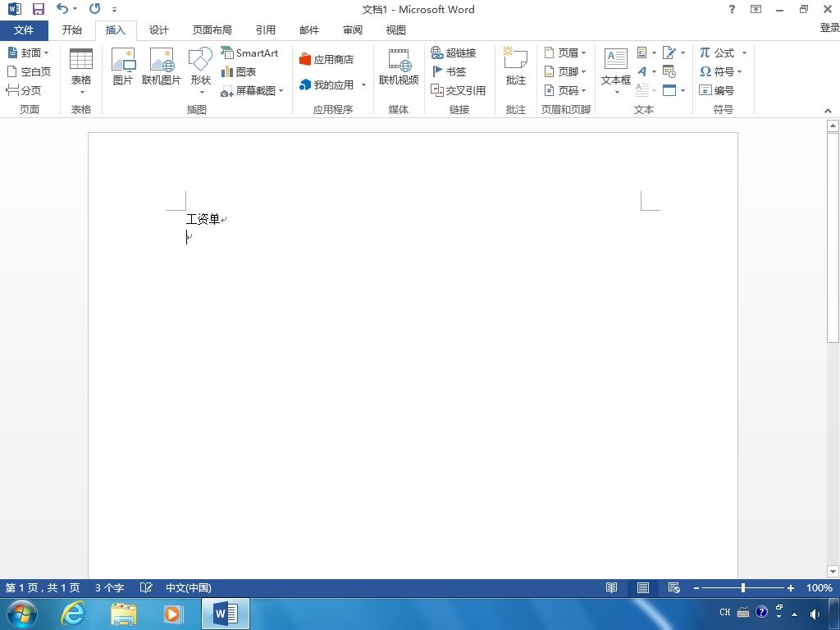Insert numbering with 编号
The width and height of the screenshot is (840, 630).
(716, 90)
